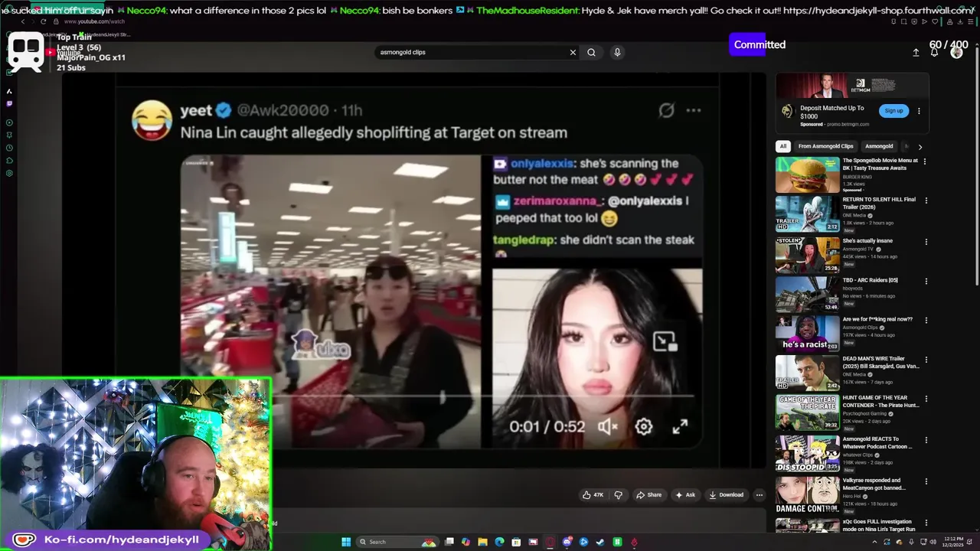
Task: Click the Grok icon on the tweet
Action: tap(667, 110)
